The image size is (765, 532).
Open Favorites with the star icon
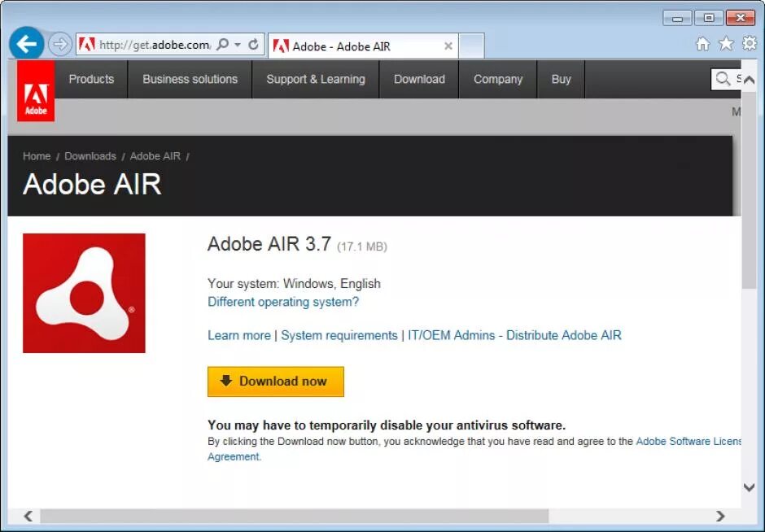pyautogui.click(x=726, y=43)
